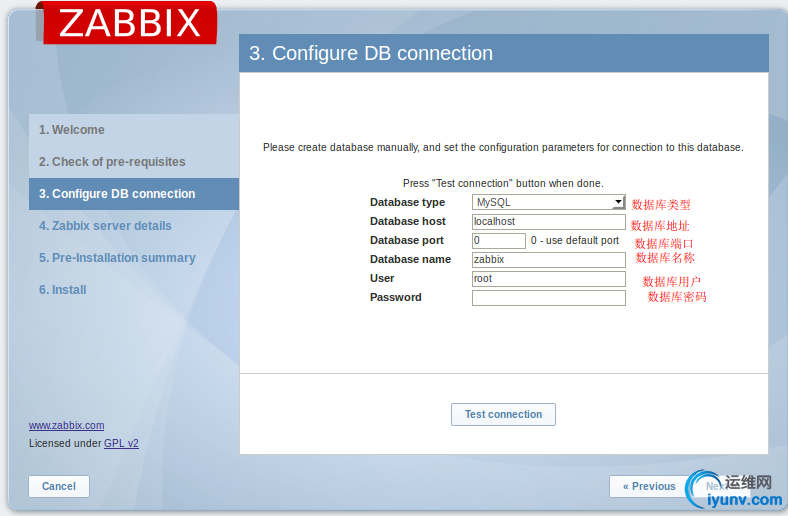Image resolution: width=788 pixels, height=516 pixels.
Task: Go back with the Previous button
Action: pyautogui.click(x=649, y=486)
